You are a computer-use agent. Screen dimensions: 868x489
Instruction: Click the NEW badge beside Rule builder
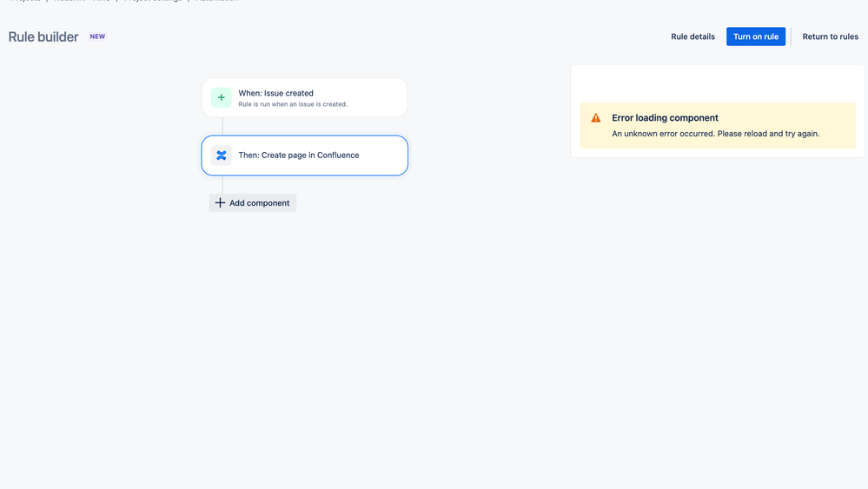97,36
